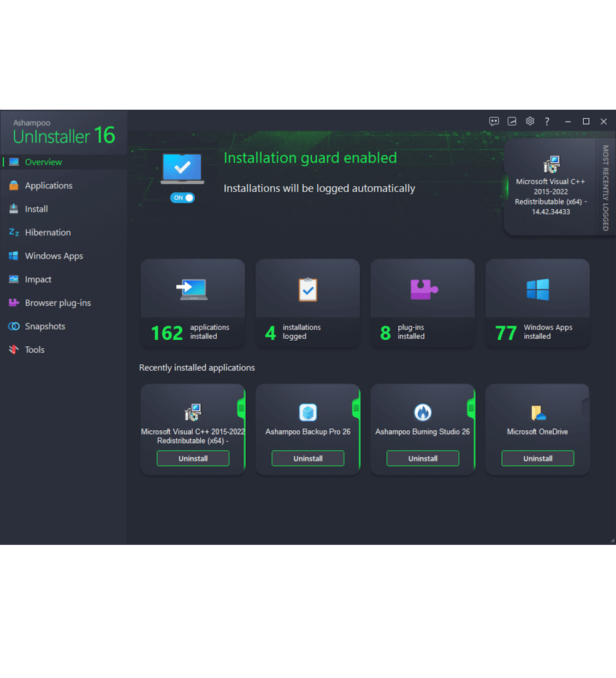This screenshot has height=678, width=616.
Task: Expand the Most Recently Logged side panel
Action: [605, 187]
